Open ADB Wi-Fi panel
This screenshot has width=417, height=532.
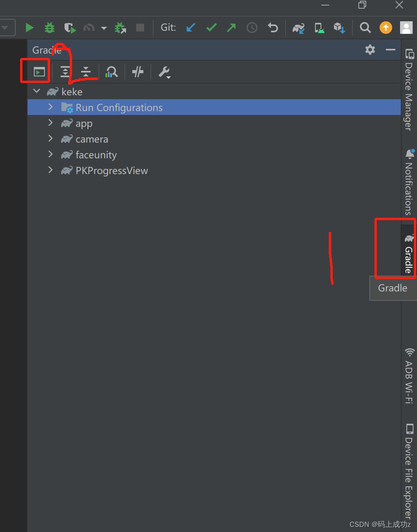(x=409, y=374)
